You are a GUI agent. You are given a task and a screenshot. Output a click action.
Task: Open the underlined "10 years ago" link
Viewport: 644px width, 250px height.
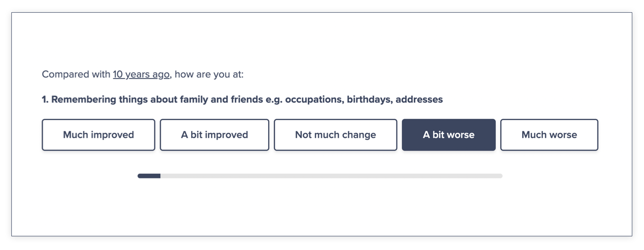click(x=141, y=74)
